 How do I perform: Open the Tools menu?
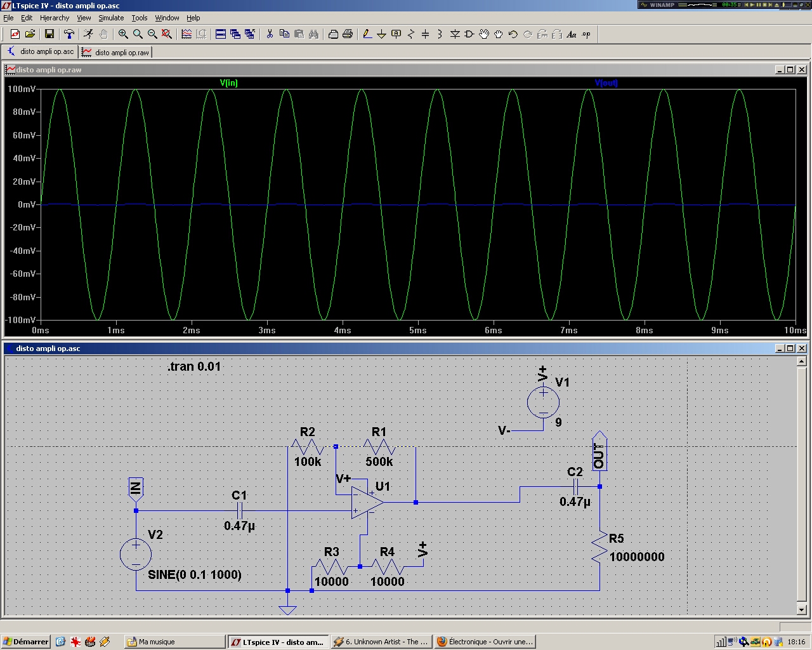[x=140, y=18]
